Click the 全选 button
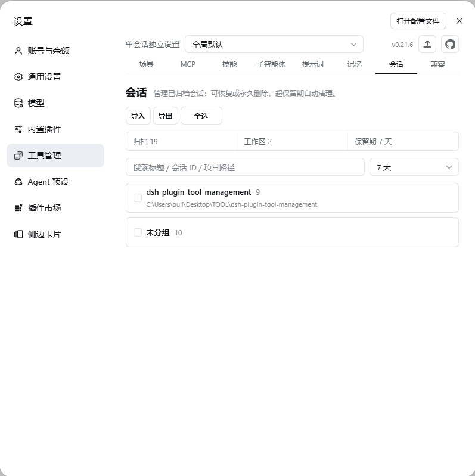The image size is (475, 476). 201,116
